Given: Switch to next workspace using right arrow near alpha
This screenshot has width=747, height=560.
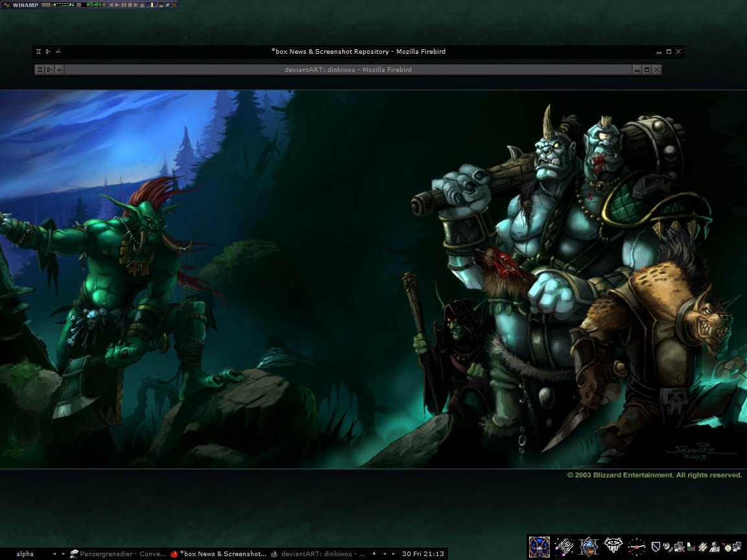Looking at the screenshot, I should coord(64,554).
